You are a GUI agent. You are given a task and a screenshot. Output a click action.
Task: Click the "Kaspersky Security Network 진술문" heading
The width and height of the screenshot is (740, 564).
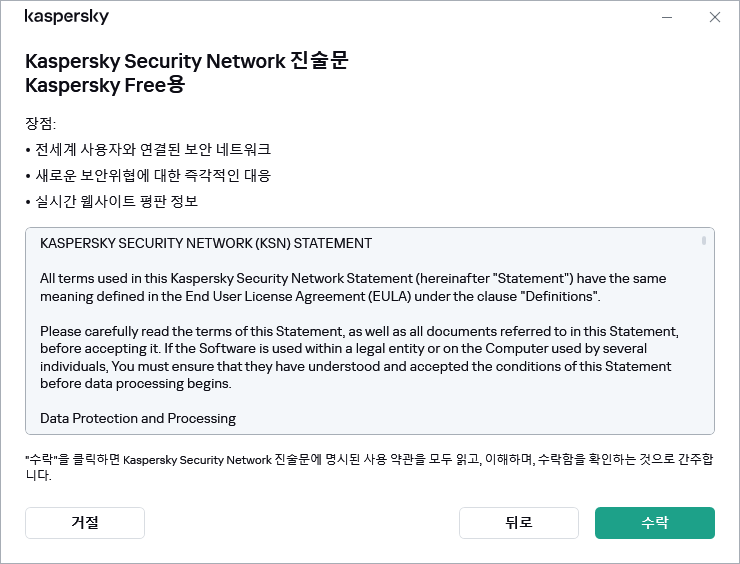187,61
